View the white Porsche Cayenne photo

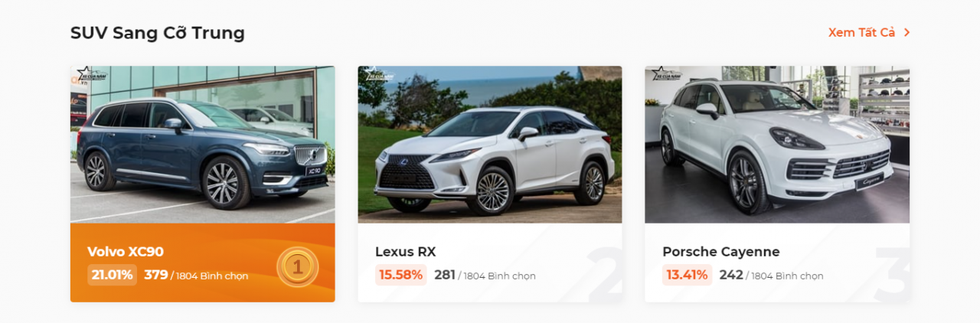(x=777, y=145)
